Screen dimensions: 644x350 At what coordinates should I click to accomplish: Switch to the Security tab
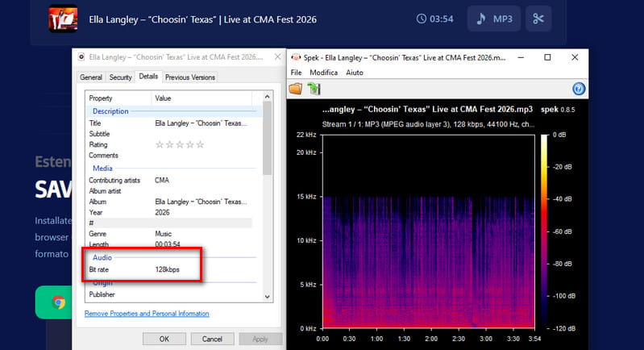click(120, 77)
